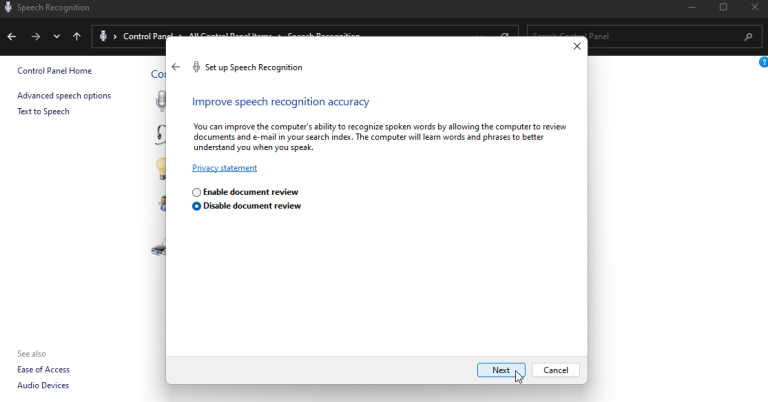This screenshot has height=402, width=768.
Task: Open the Audio Devices link
Action: [43, 386]
